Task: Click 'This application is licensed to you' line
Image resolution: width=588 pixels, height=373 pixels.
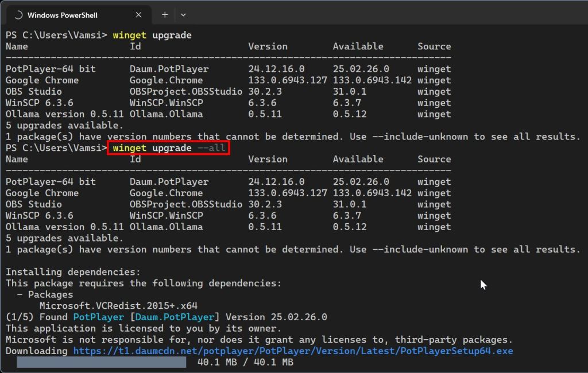Action: pyautogui.click(x=144, y=328)
